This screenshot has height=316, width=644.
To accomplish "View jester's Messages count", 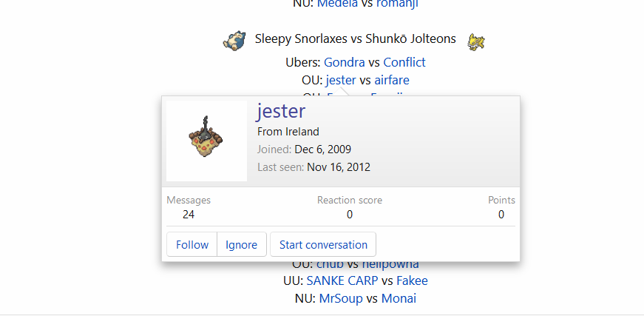I will point(189,215).
